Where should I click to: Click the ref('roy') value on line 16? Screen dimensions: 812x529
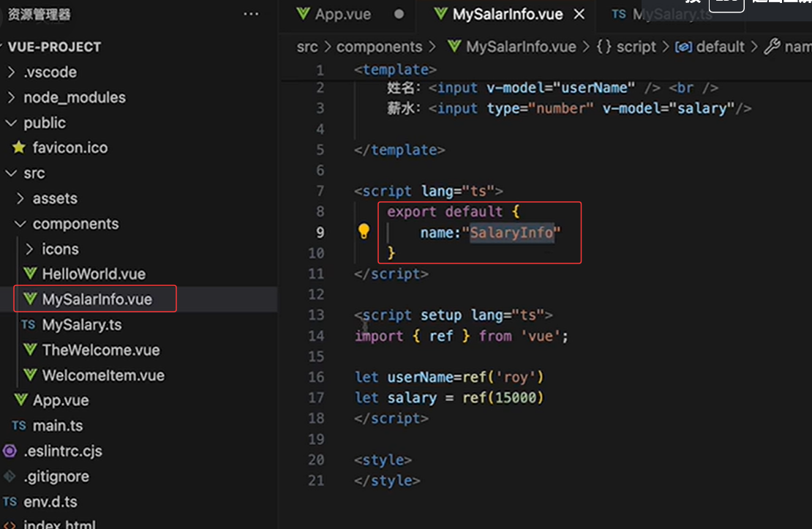pyautogui.click(x=503, y=377)
